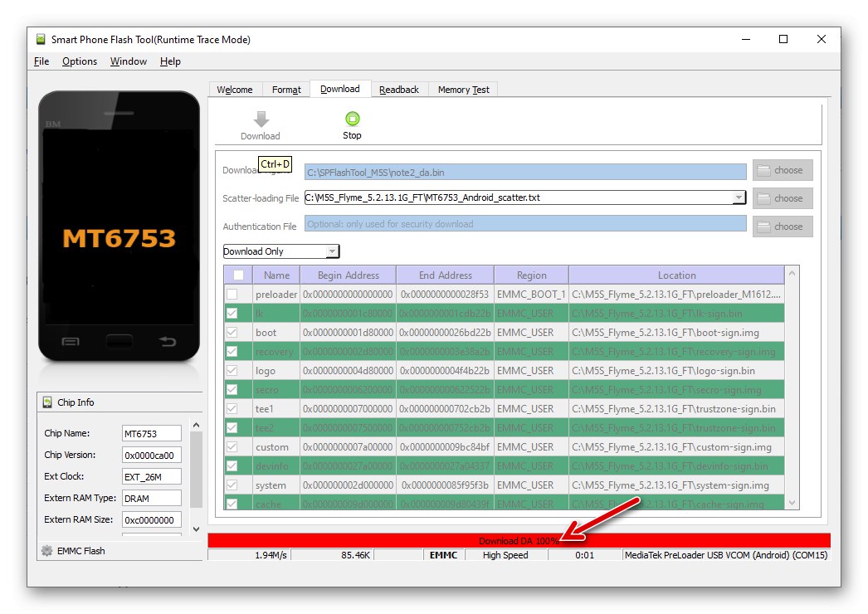Switch to the Memory Test tab
The image size is (868, 614).
462,89
